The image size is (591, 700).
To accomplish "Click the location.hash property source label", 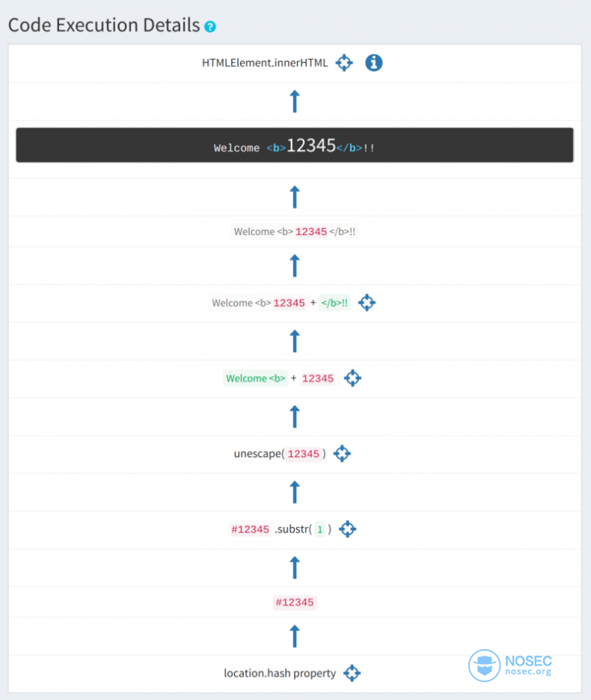I will [280, 673].
